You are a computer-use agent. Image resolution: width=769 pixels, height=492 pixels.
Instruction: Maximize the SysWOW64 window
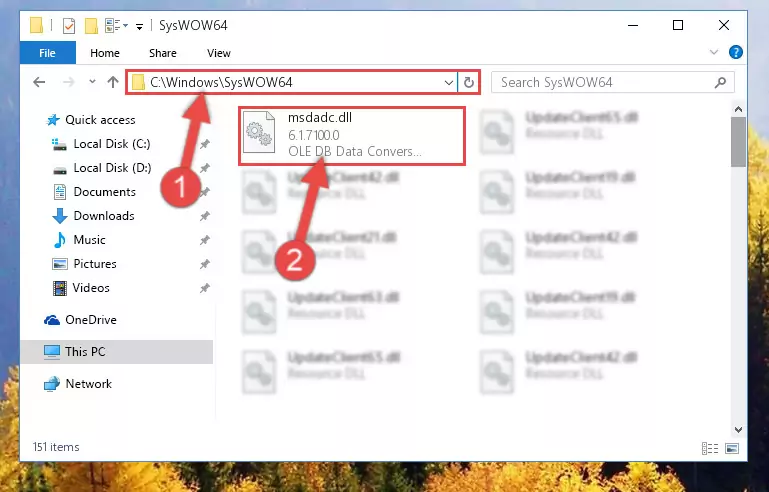pyautogui.click(x=678, y=25)
